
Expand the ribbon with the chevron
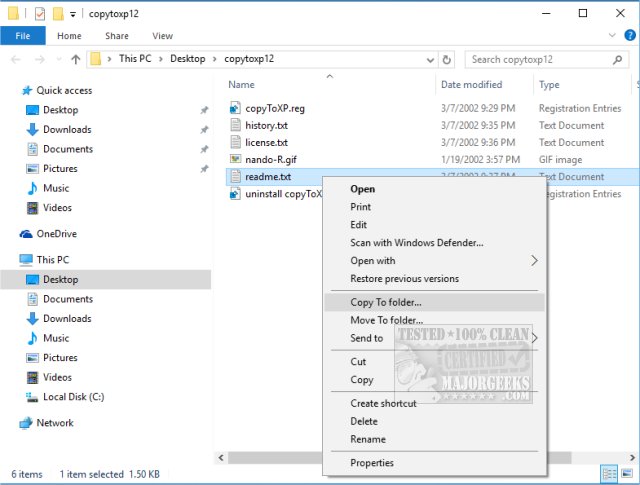pyautogui.click(x=612, y=35)
